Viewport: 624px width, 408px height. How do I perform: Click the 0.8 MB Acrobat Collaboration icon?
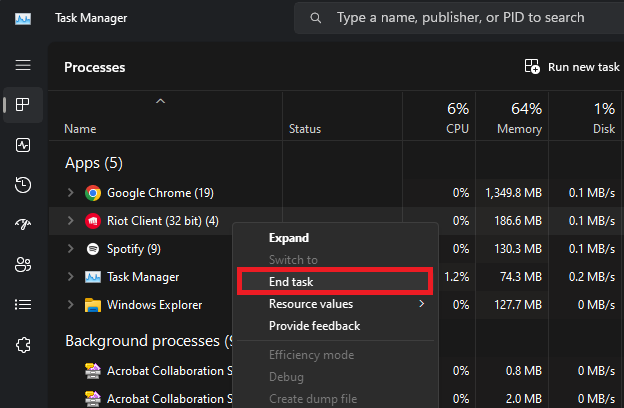93,371
